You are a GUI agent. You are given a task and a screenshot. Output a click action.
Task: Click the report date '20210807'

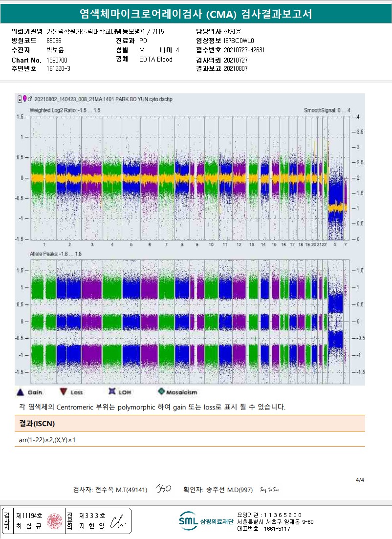(x=236, y=68)
